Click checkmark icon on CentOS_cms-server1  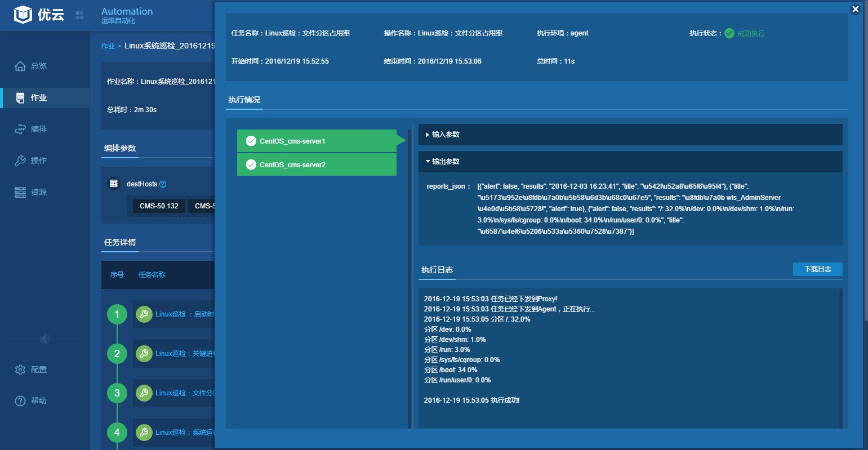[251, 141]
